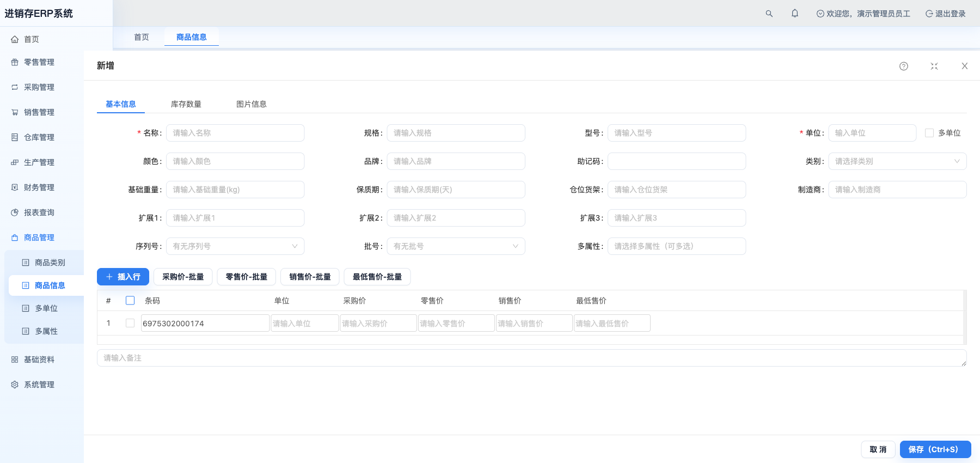Viewport: 980px width, 463px height.
Task: Click the dialog fullscreen toggle icon
Action: coord(934,66)
